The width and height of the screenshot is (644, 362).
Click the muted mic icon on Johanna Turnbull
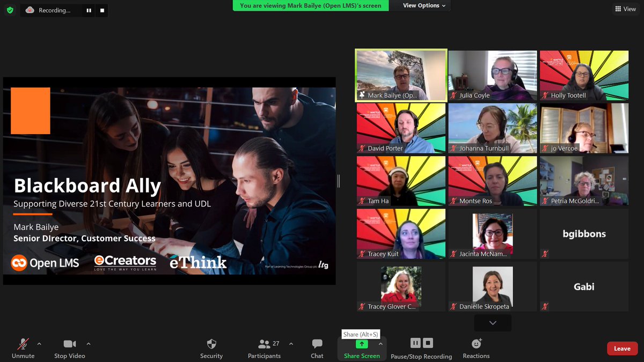454,149
